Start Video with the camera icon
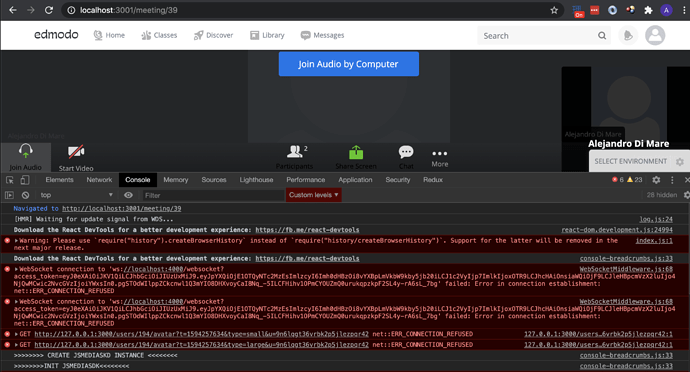The height and width of the screenshot is (372, 690). coord(76,152)
